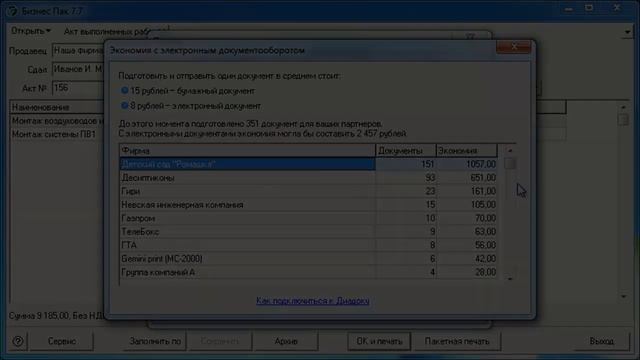640x360 pixels.
Task: Open the Архив button
Action: click(286, 341)
